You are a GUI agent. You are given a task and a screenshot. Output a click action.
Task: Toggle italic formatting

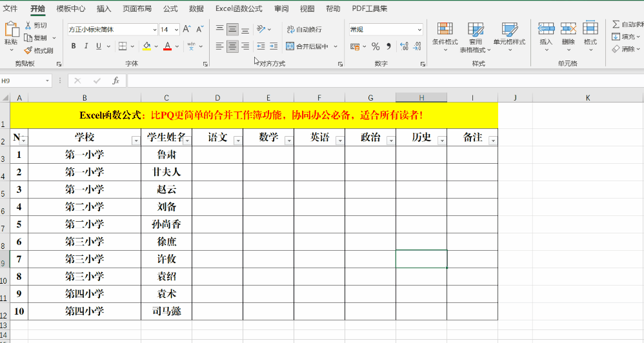pyautogui.click(x=86, y=46)
